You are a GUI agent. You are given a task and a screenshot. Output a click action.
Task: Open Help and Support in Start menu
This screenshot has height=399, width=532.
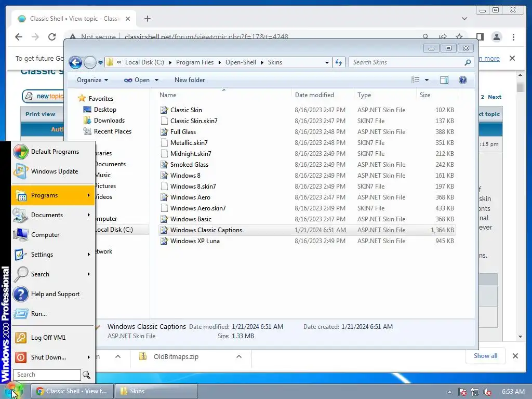(x=53, y=294)
